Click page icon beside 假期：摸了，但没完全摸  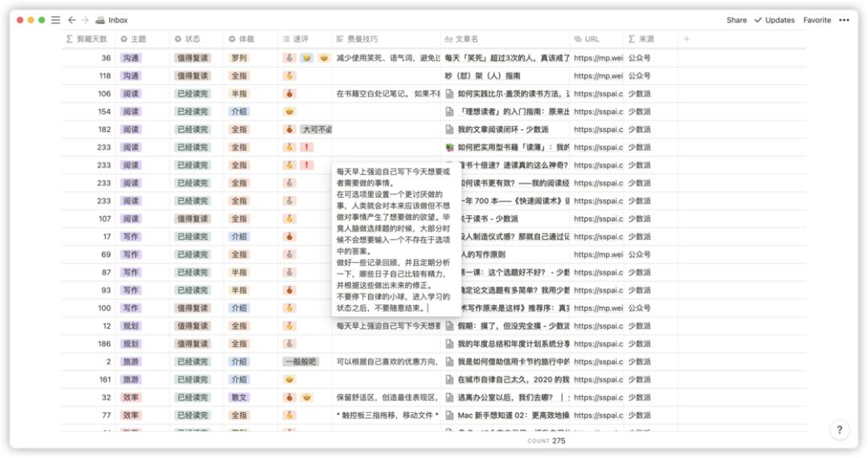point(450,325)
